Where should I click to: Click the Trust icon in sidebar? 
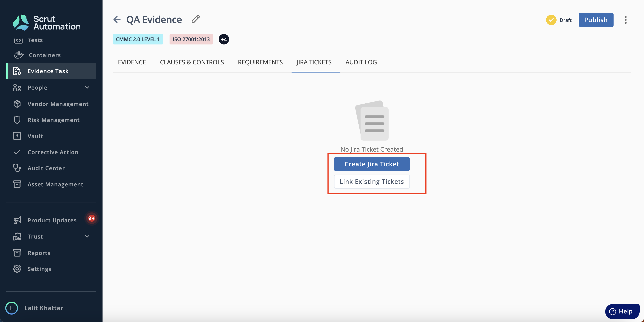tap(17, 236)
